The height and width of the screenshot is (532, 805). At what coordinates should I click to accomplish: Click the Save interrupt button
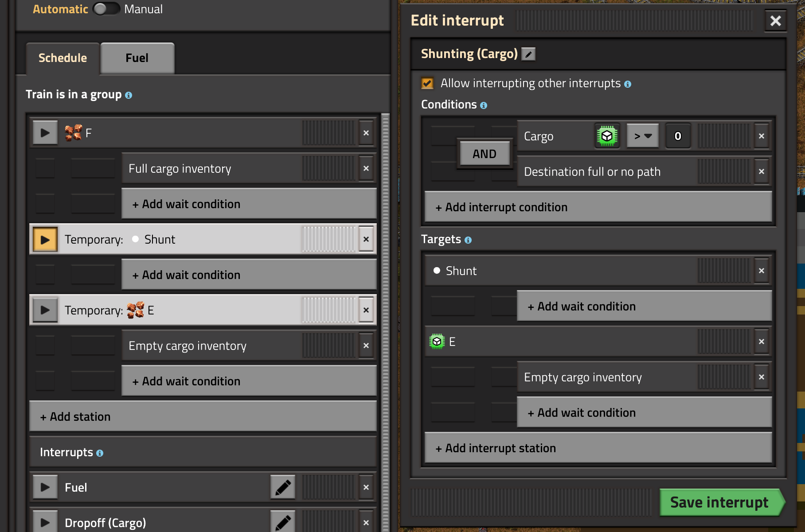(719, 502)
